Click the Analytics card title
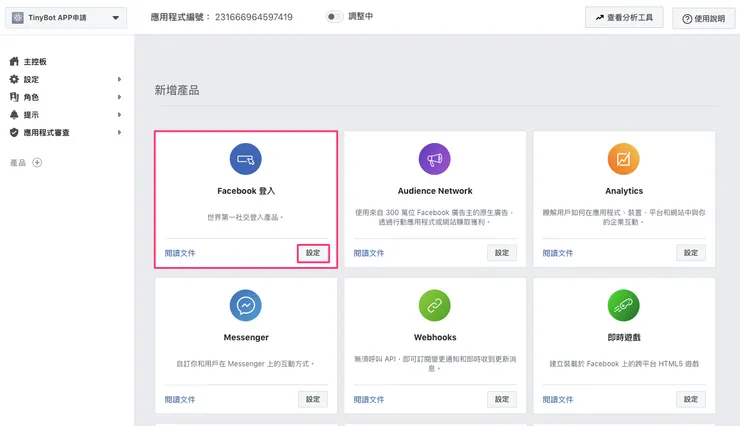Image resolution: width=740 pixels, height=426 pixels. (x=624, y=191)
